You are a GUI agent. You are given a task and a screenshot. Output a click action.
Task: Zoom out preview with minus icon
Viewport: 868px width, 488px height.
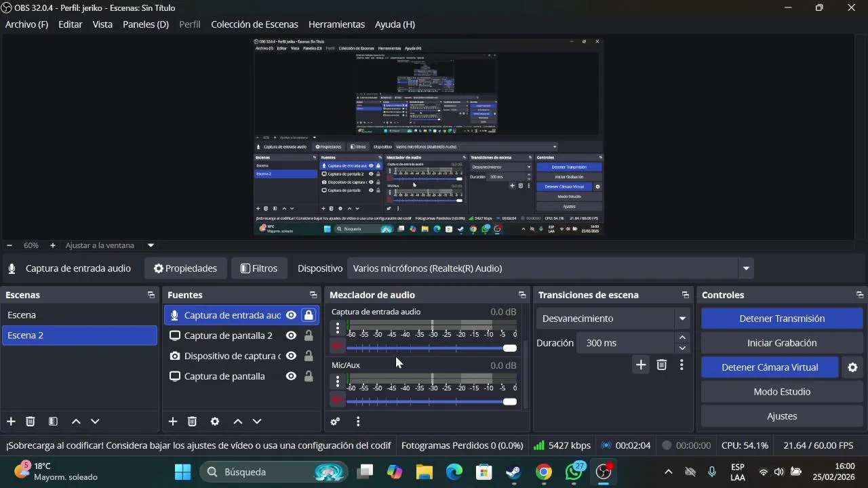[9, 245]
